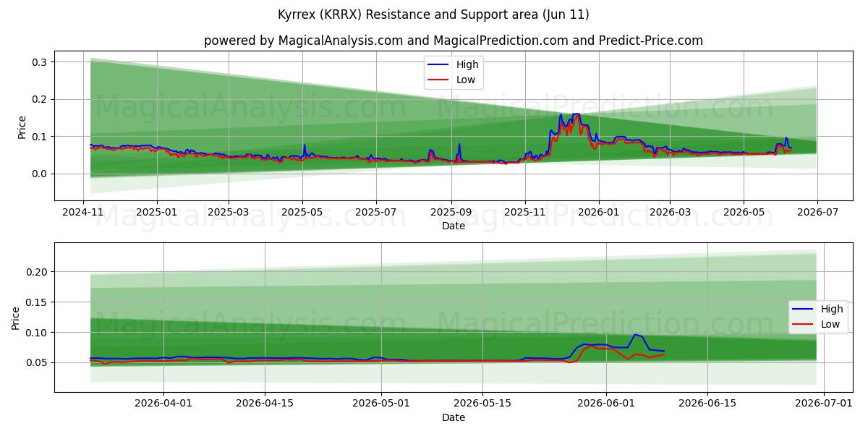
Task: Click the early June 2026 High spike on bottom chart
Action: point(635,335)
